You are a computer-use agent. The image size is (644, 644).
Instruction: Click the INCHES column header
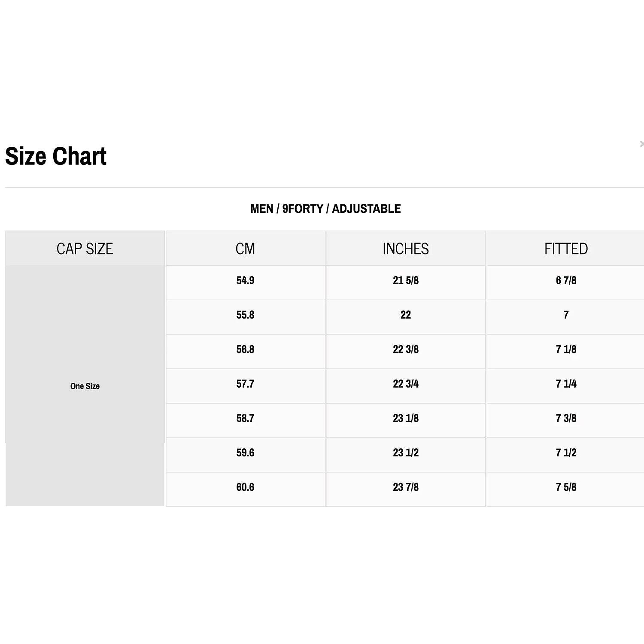pos(405,249)
